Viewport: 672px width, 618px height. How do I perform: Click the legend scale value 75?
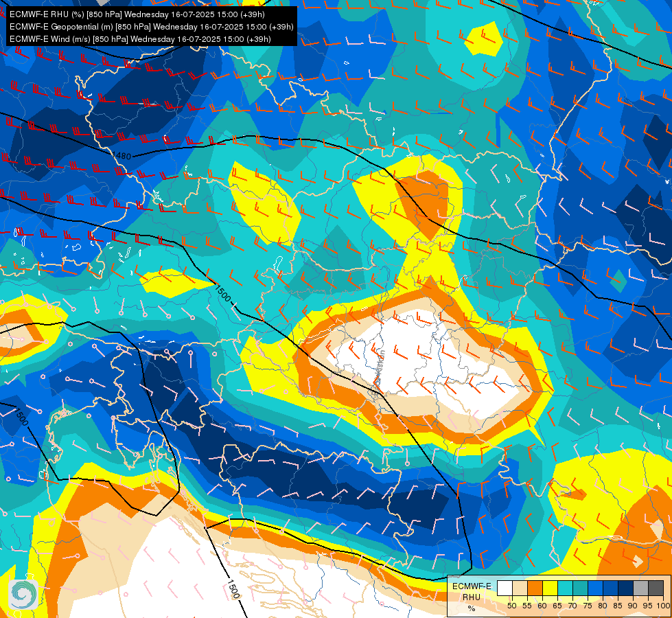click(x=588, y=606)
